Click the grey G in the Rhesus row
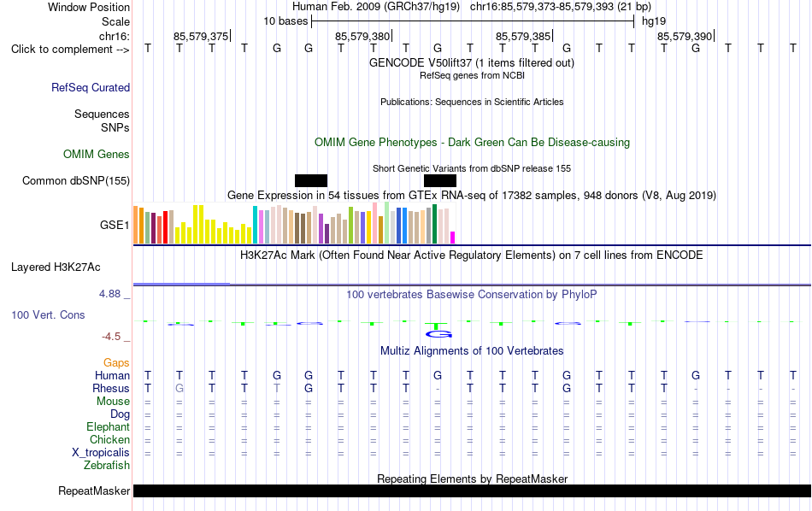The width and height of the screenshot is (812, 511). pyautogui.click(x=179, y=388)
